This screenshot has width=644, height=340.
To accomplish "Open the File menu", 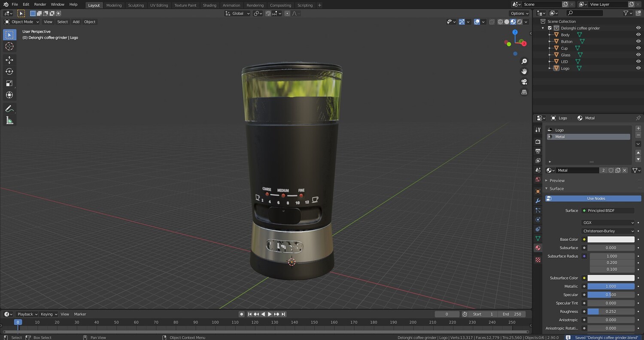I will [x=15, y=4].
